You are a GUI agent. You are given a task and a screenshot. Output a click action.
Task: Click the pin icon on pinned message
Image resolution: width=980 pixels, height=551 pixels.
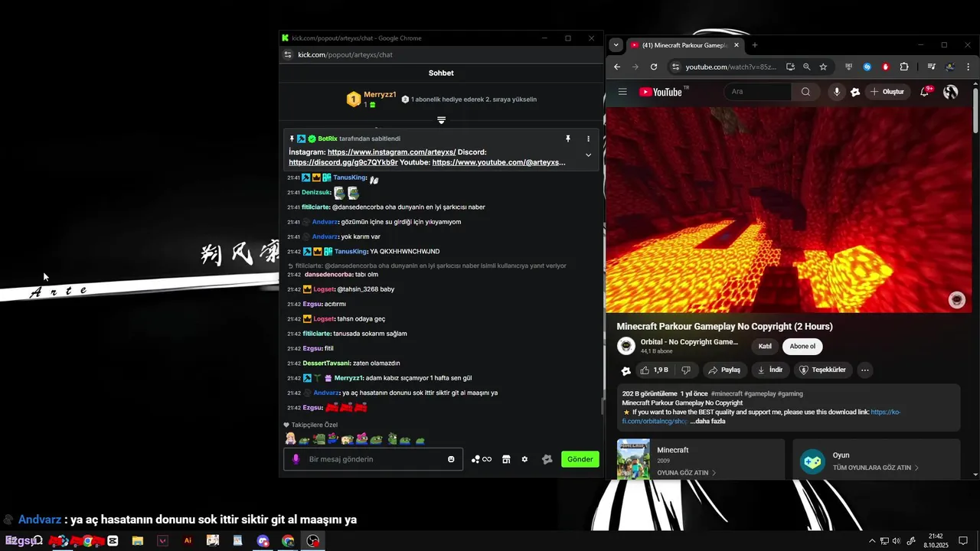[568, 139]
